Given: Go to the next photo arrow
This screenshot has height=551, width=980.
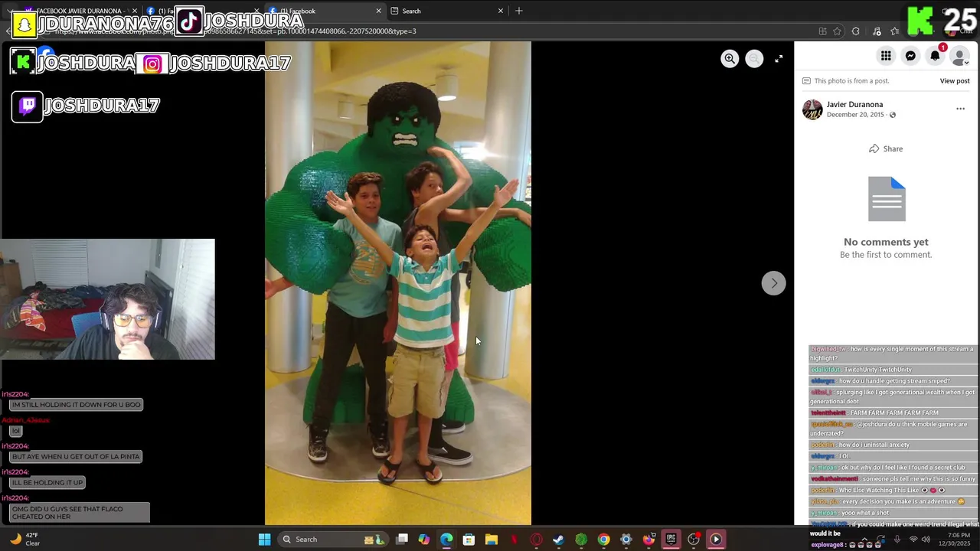Looking at the screenshot, I should coord(773,283).
